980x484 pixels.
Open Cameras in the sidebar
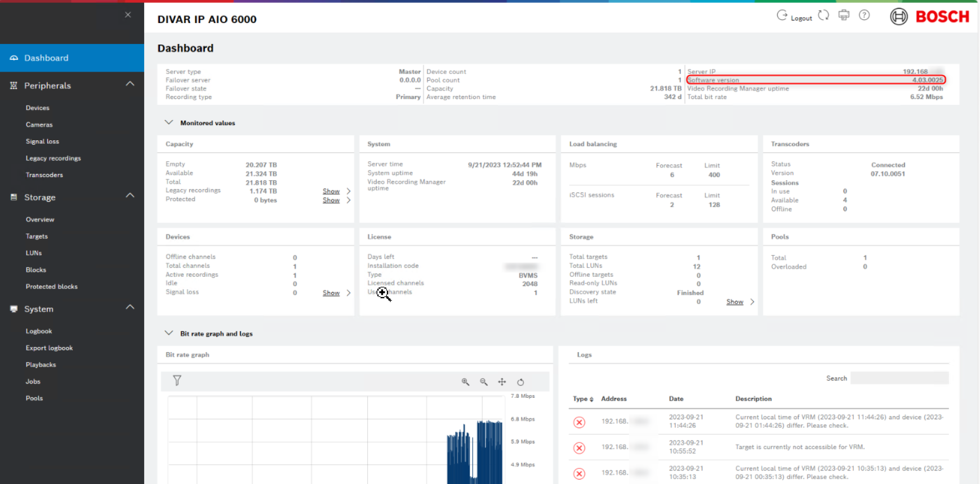tap(39, 125)
